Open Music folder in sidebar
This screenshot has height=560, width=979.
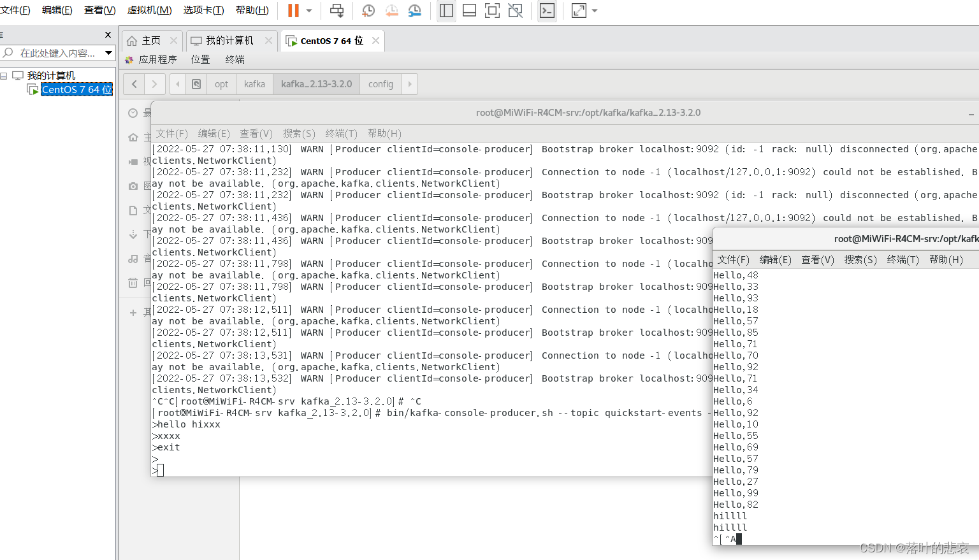pyautogui.click(x=133, y=259)
